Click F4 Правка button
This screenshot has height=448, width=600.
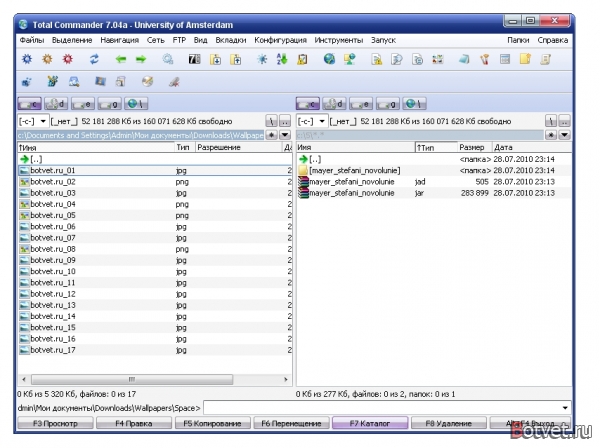[134, 424]
